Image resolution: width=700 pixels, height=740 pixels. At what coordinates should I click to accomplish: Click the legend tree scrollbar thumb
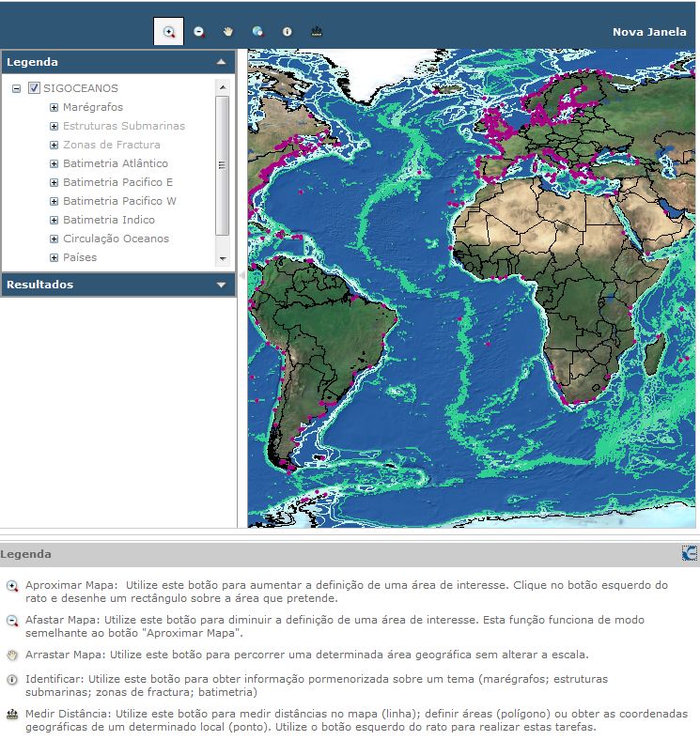[x=223, y=165]
